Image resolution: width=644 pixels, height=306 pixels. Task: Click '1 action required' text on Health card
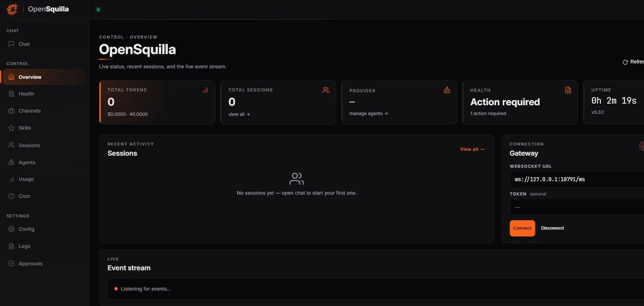[488, 114]
